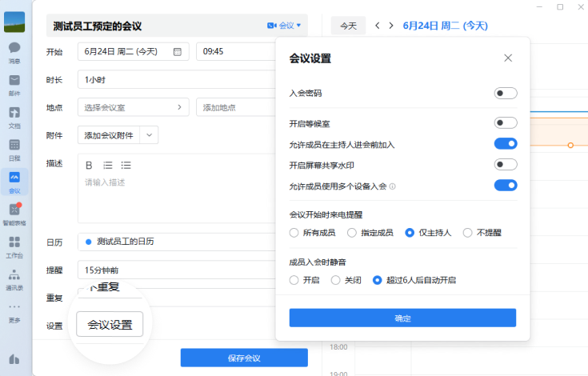This screenshot has height=376, width=588.
Task: Open 消息 (Messages) in the left sidebar
Action: click(x=14, y=50)
